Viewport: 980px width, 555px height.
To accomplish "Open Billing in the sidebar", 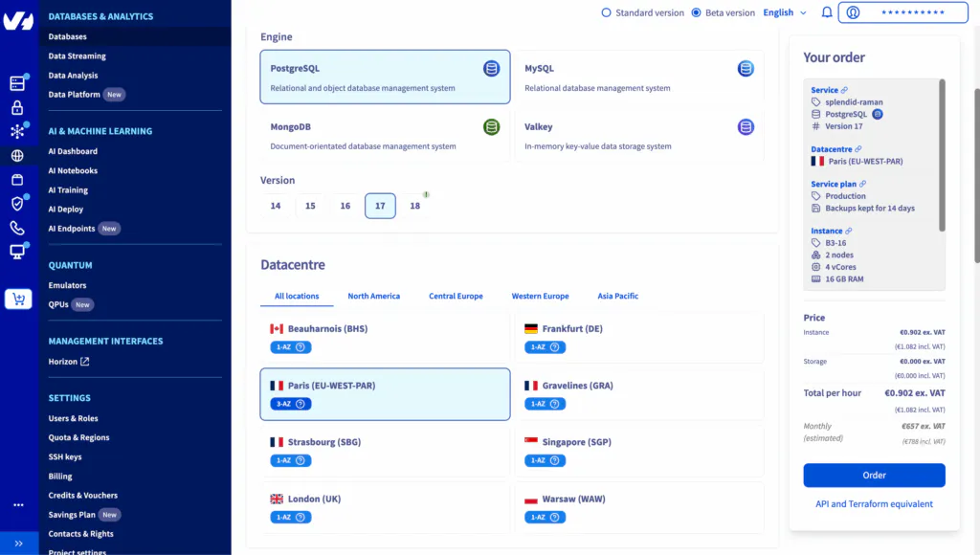I will pos(60,477).
